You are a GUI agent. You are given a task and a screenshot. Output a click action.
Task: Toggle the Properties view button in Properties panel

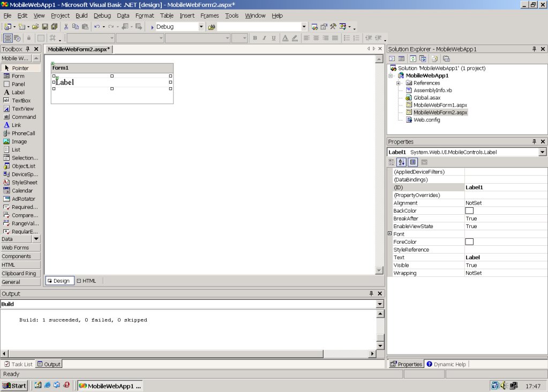[413, 162]
